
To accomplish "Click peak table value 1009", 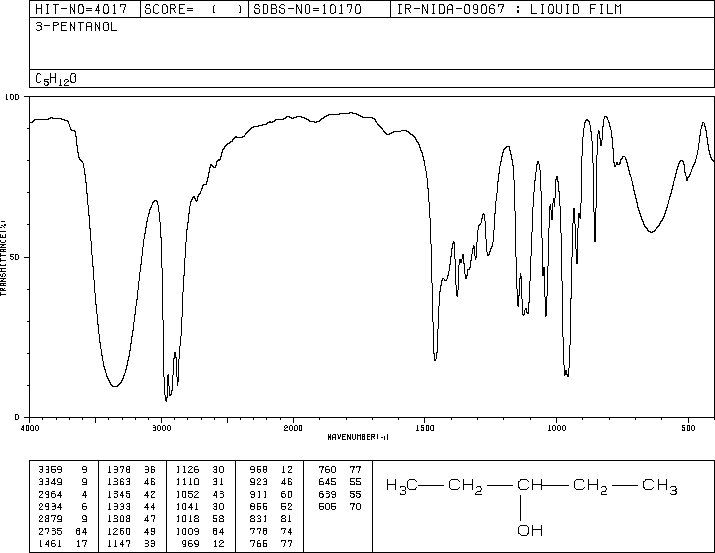I will point(187,532).
